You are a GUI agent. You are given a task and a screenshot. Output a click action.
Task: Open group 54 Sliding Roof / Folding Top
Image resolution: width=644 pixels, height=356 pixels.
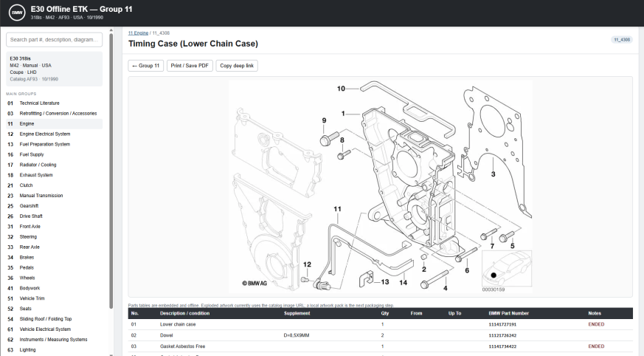[54, 319]
